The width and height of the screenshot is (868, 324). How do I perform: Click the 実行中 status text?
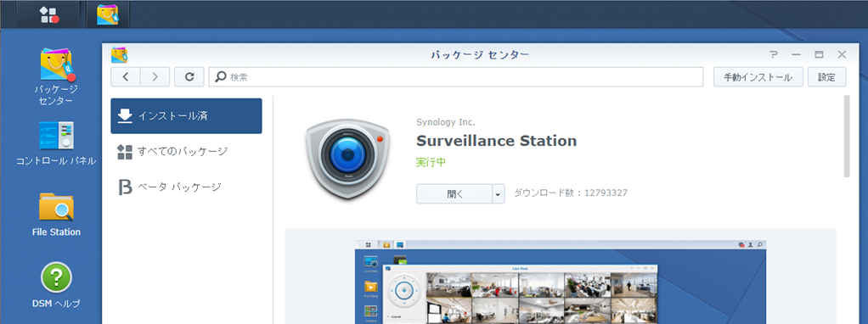pos(431,163)
